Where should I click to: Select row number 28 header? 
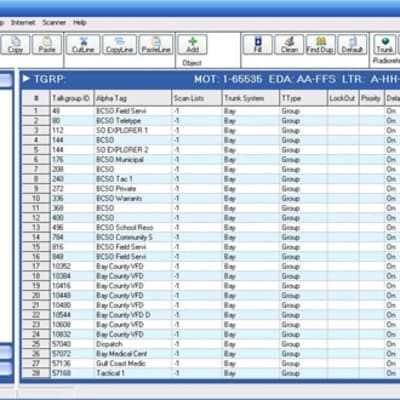coord(36,373)
